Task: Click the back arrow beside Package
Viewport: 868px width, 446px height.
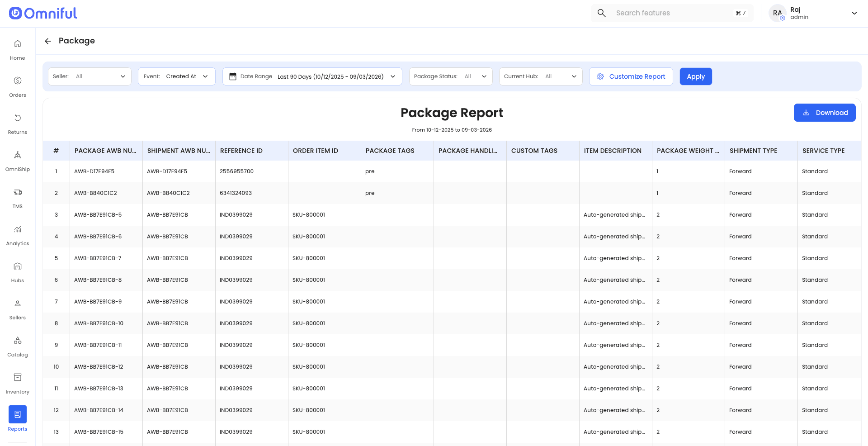Action: coord(48,41)
